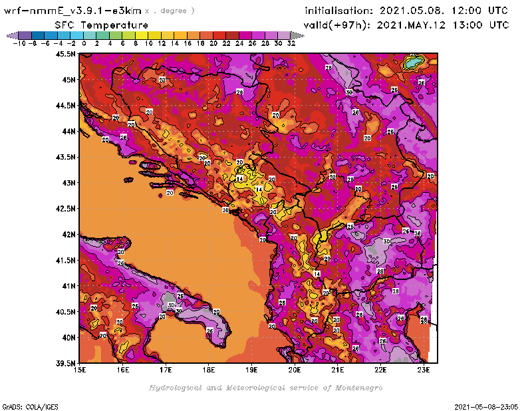Click the legend tick label -10
Viewport: 532px width, 411px height.
click(19, 43)
